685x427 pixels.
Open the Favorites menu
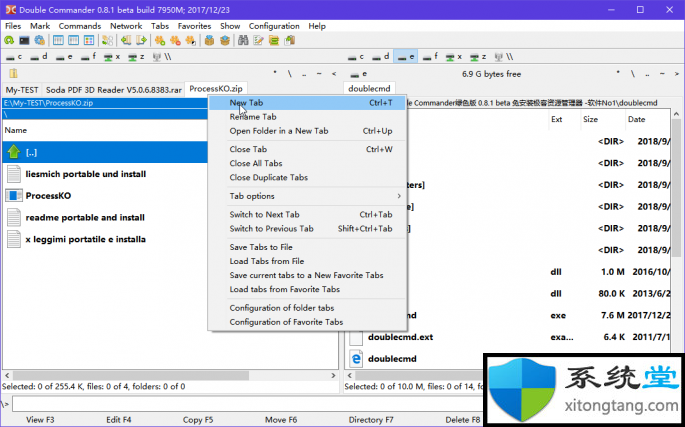click(x=194, y=26)
